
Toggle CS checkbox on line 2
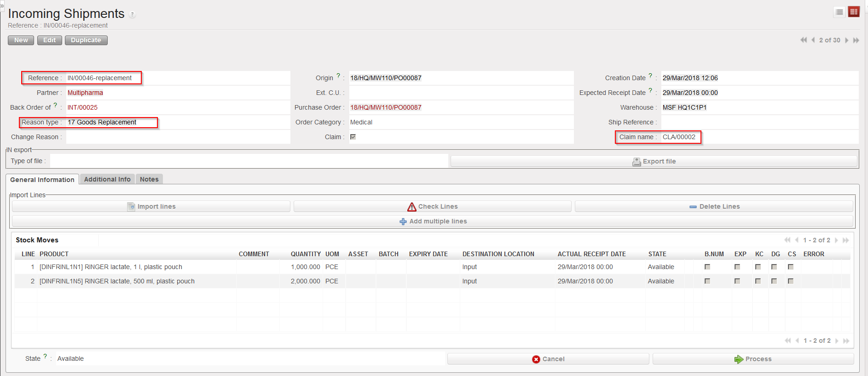[x=791, y=281]
